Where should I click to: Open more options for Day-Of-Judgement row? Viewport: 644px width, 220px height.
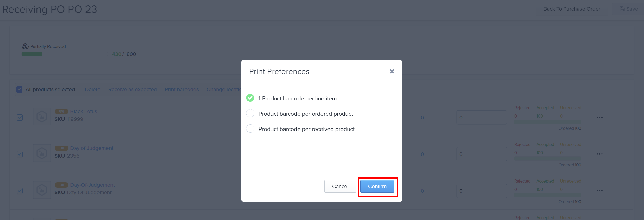point(600,191)
